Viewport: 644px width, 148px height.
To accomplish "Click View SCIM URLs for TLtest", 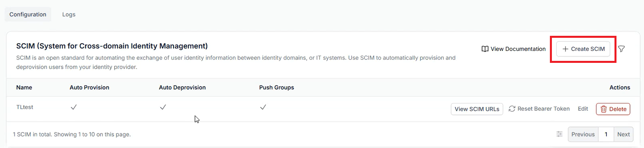I will pos(477,109).
